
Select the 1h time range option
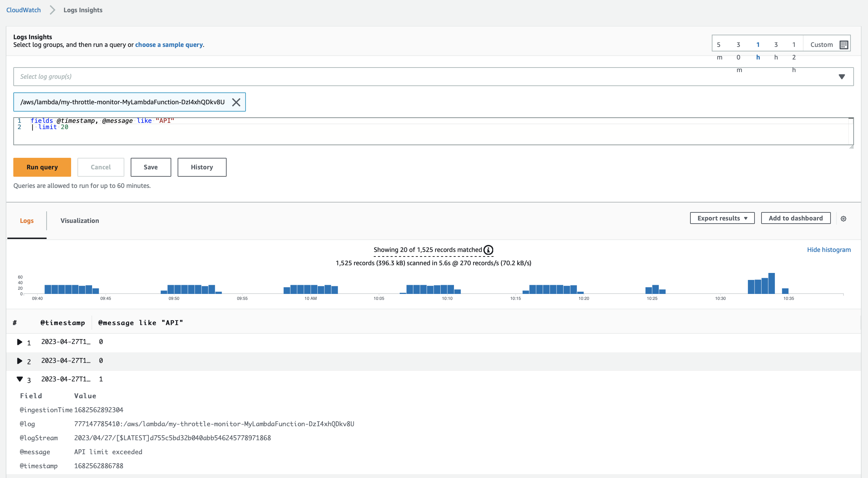click(758, 51)
